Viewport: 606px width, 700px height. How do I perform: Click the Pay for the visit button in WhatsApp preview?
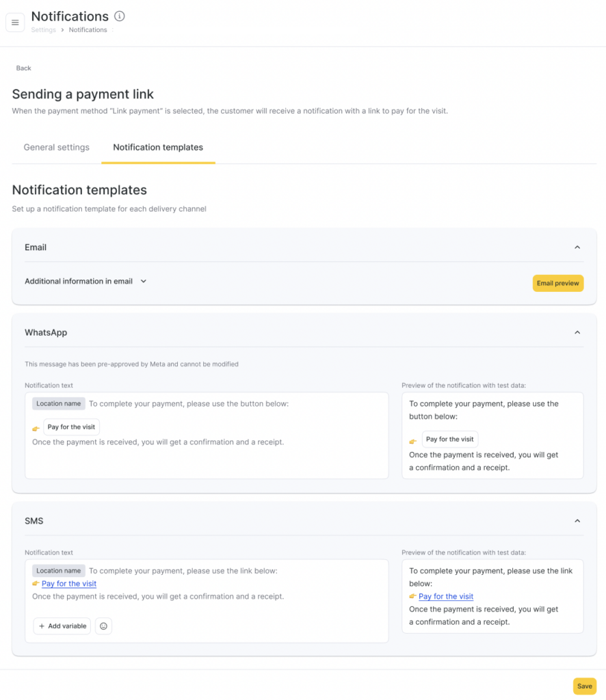point(449,440)
